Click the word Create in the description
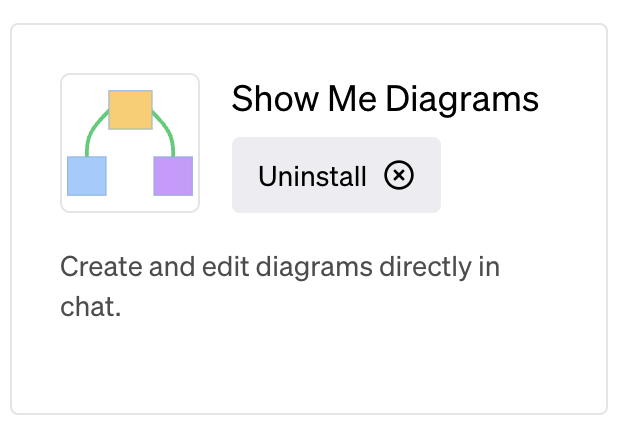 coord(101,267)
